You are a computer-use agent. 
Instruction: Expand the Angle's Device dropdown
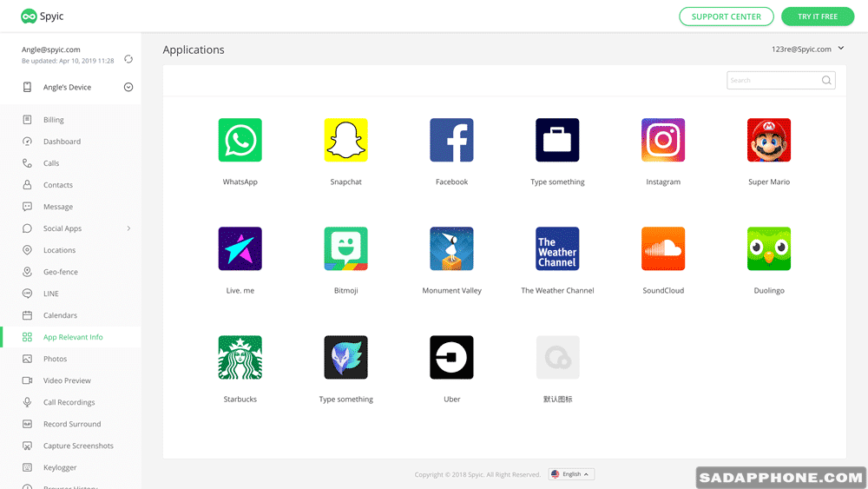(128, 87)
